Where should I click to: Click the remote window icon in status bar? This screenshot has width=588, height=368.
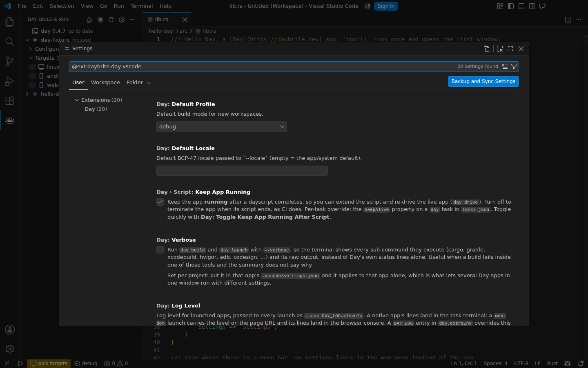click(7, 364)
